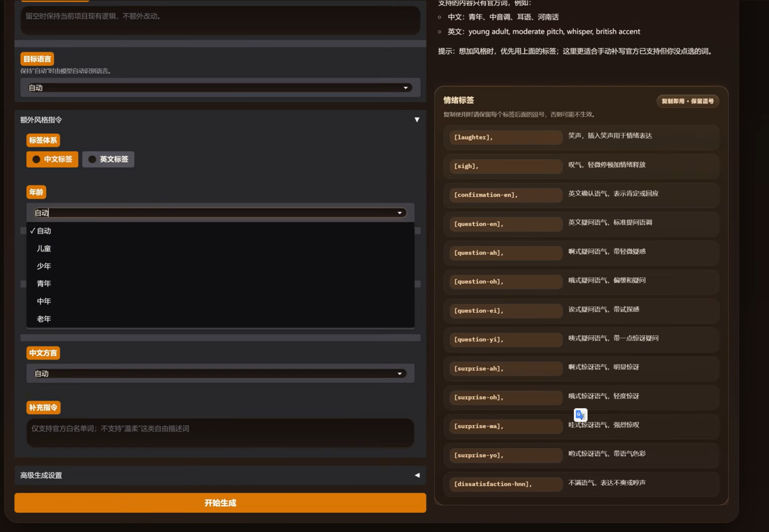Open the 中文方言 dropdown
This screenshot has width=769, height=532.
(220, 374)
